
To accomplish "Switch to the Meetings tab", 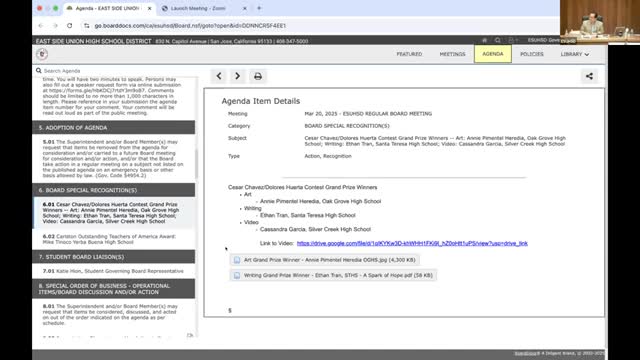I will [x=452, y=54].
